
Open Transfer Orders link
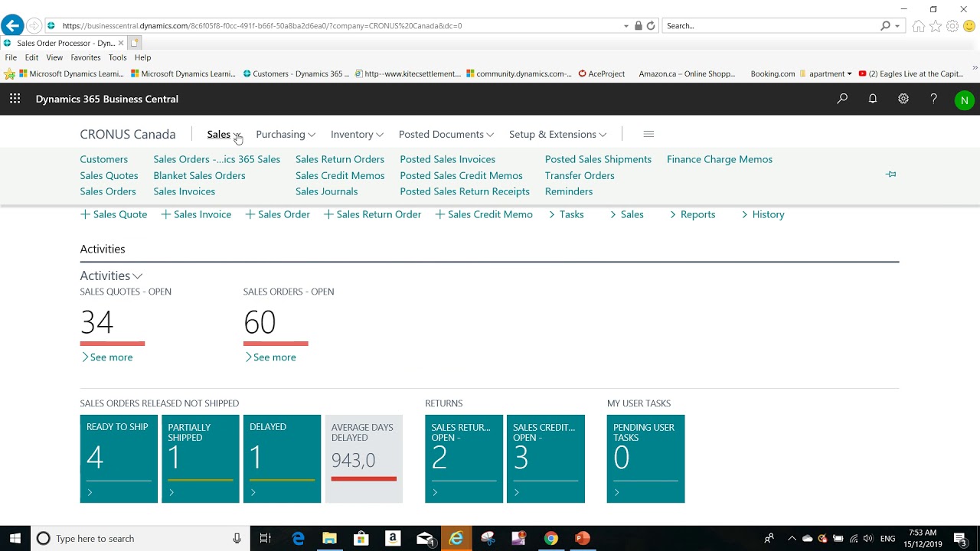click(580, 175)
